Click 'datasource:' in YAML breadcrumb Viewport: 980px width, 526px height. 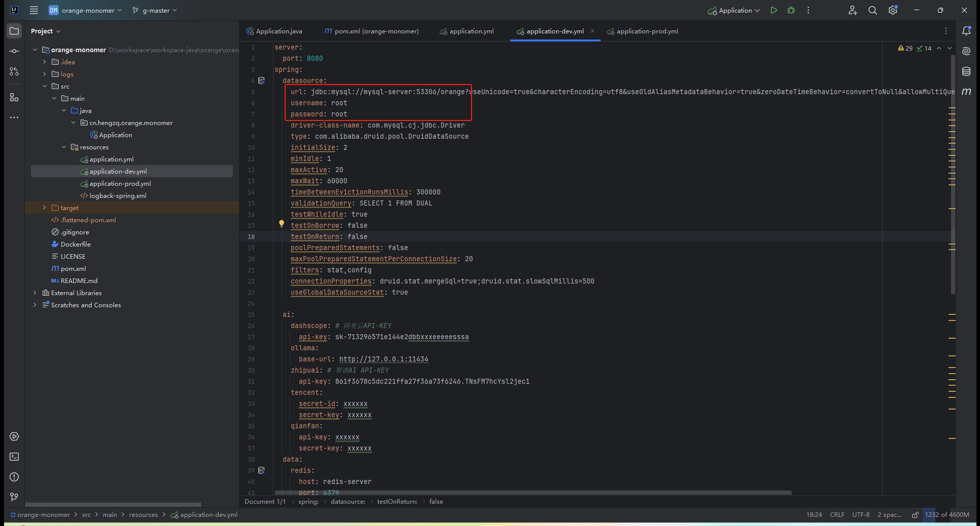point(348,502)
